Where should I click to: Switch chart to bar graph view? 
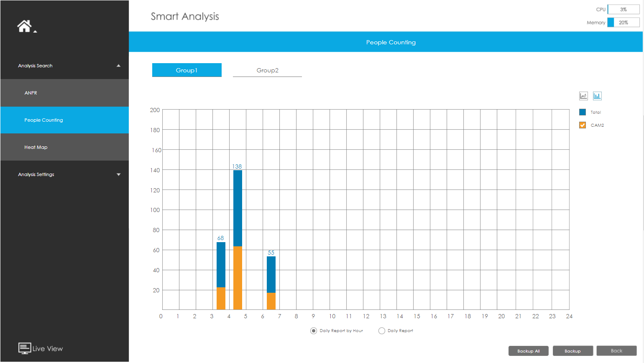coord(597,96)
